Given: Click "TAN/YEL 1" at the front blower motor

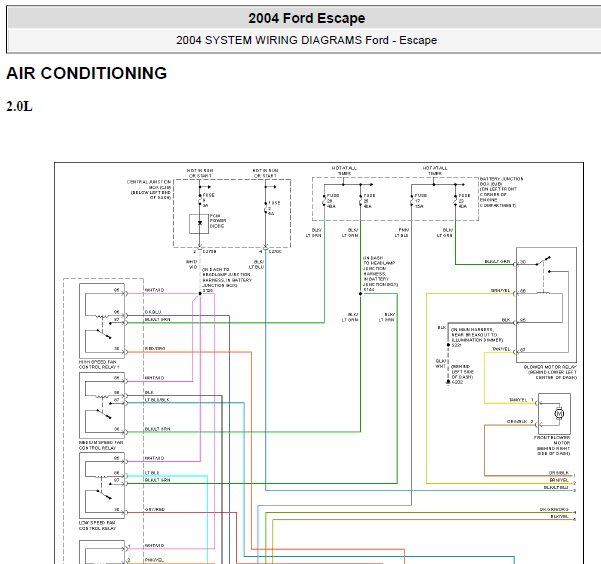Looking at the screenshot, I should coord(521,400).
